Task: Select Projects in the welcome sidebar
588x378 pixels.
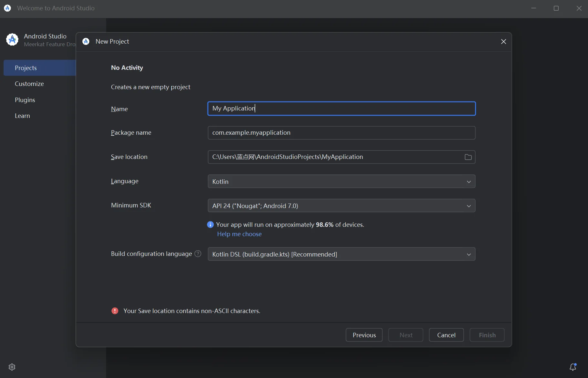Action: click(x=26, y=68)
